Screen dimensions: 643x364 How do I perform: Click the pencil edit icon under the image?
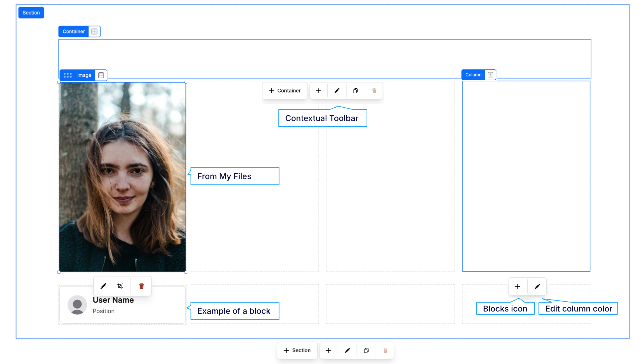point(103,286)
